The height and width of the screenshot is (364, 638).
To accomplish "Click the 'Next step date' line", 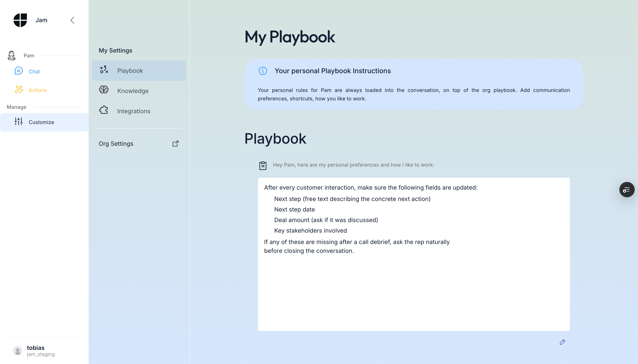I will click(294, 209).
